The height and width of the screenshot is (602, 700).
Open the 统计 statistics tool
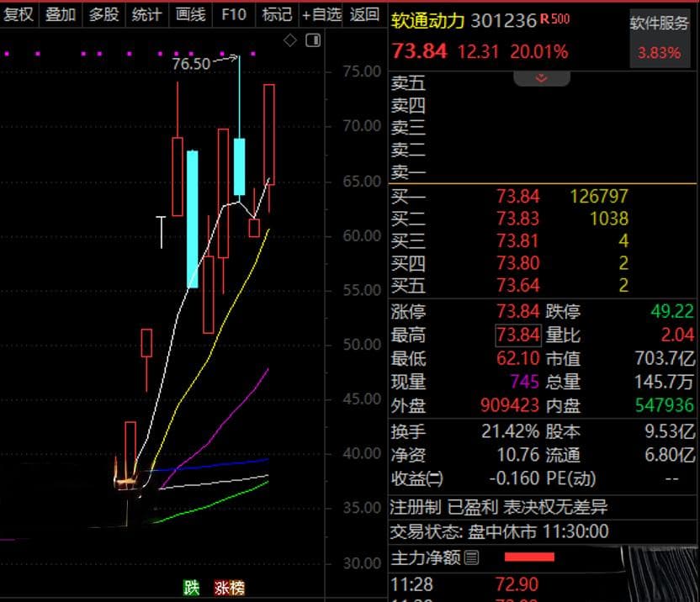(146, 15)
